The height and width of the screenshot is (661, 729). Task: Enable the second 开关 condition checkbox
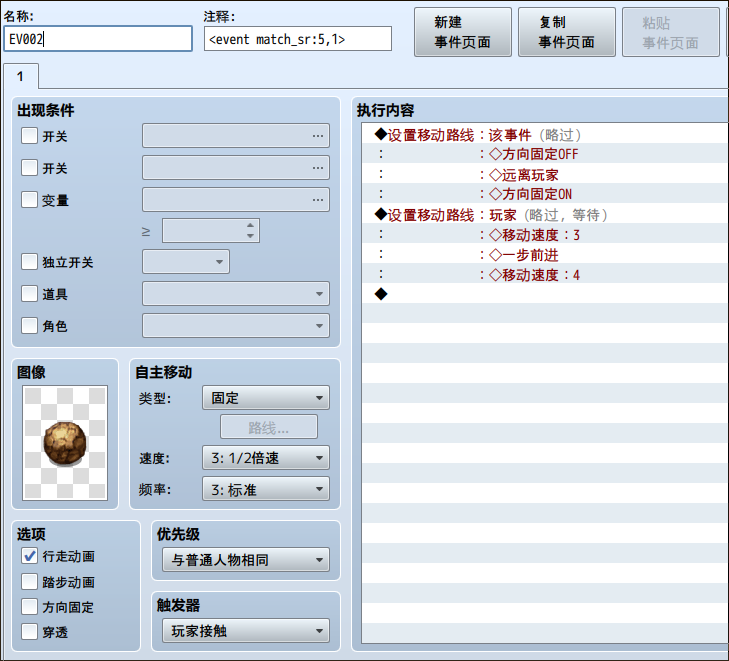pos(29,167)
